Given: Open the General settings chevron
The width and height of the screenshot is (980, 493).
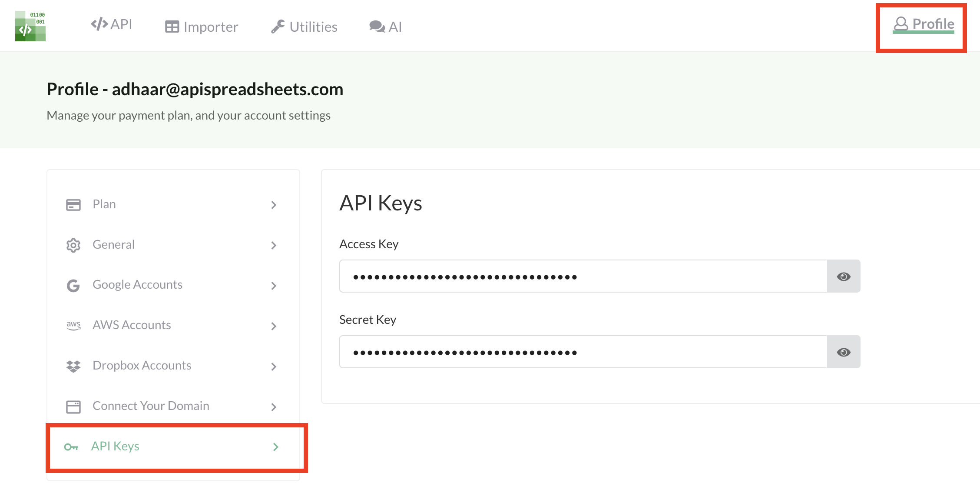Looking at the screenshot, I should [x=274, y=245].
